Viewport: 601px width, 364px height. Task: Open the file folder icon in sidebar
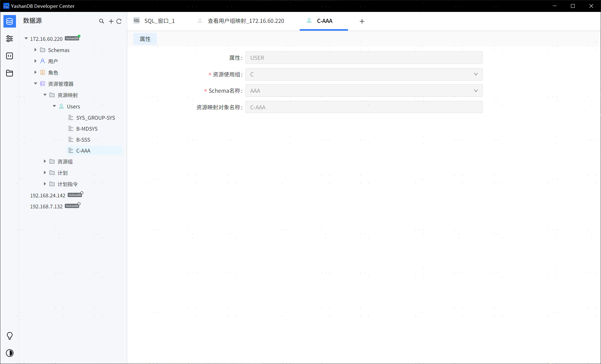tap(10, 73)
